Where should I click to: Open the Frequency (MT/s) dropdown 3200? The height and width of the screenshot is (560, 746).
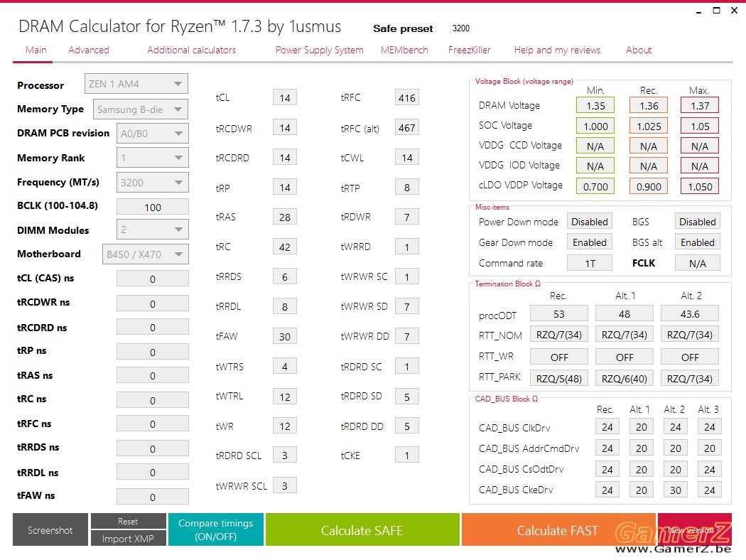click(x=152, y=183)
